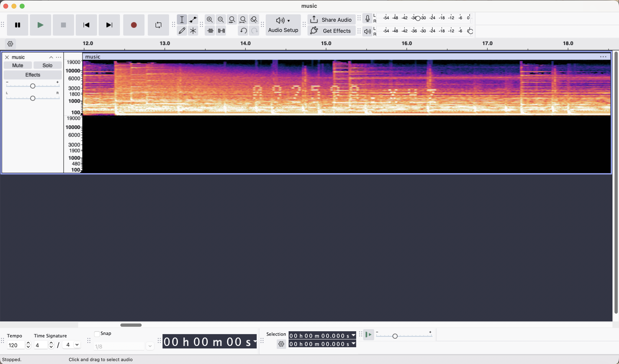Mute the music track
The image size is (619, 364).
[18, 65]
